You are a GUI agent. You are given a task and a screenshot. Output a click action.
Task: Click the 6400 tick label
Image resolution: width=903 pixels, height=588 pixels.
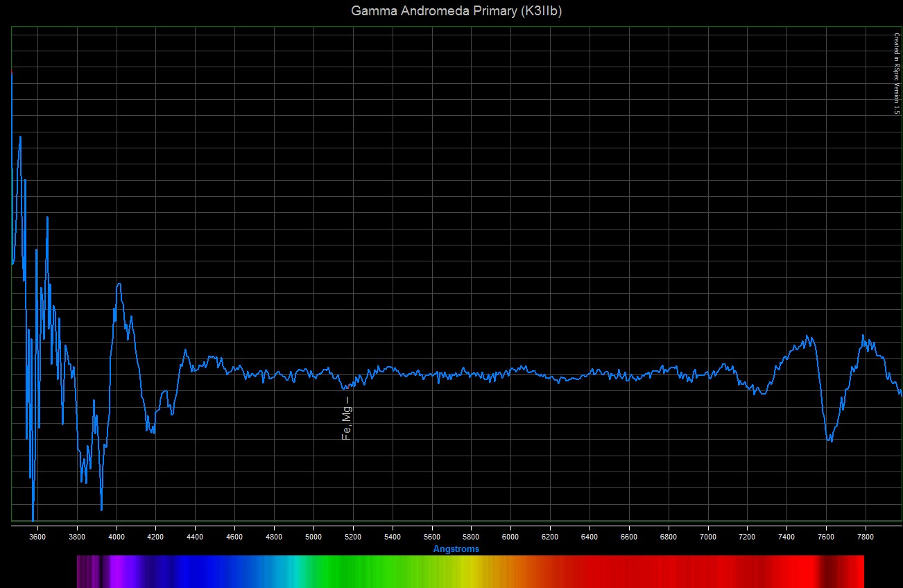point(590,536)
